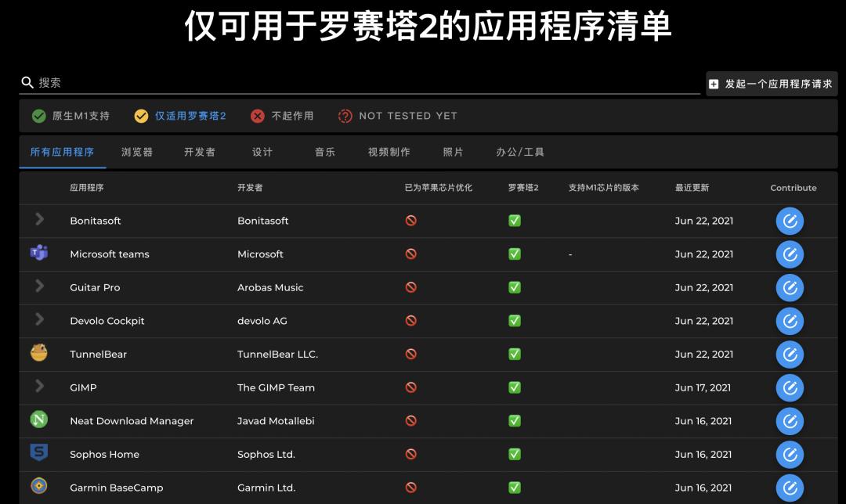Click the Neat Download Manager app icon

[x=39, y=420]
